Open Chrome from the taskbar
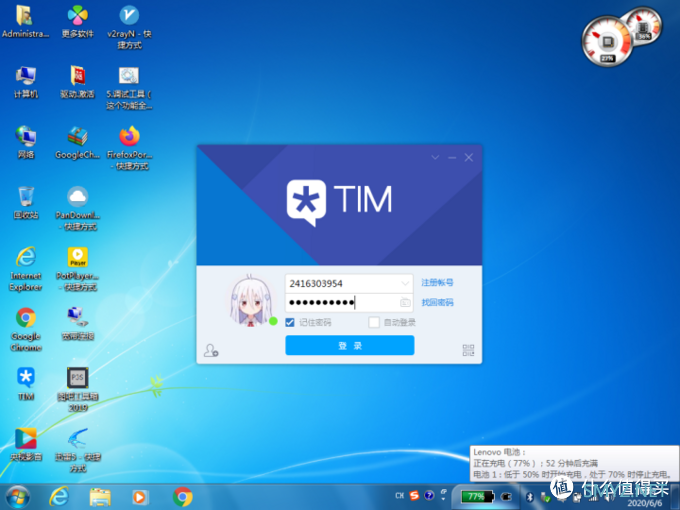The height and width of the screenshot is (510, 680). [183, 497]
